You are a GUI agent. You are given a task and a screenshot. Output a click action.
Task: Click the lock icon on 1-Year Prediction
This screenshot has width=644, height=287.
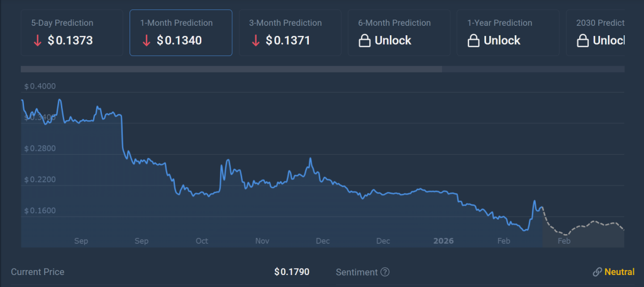click(x=473, y=41)
